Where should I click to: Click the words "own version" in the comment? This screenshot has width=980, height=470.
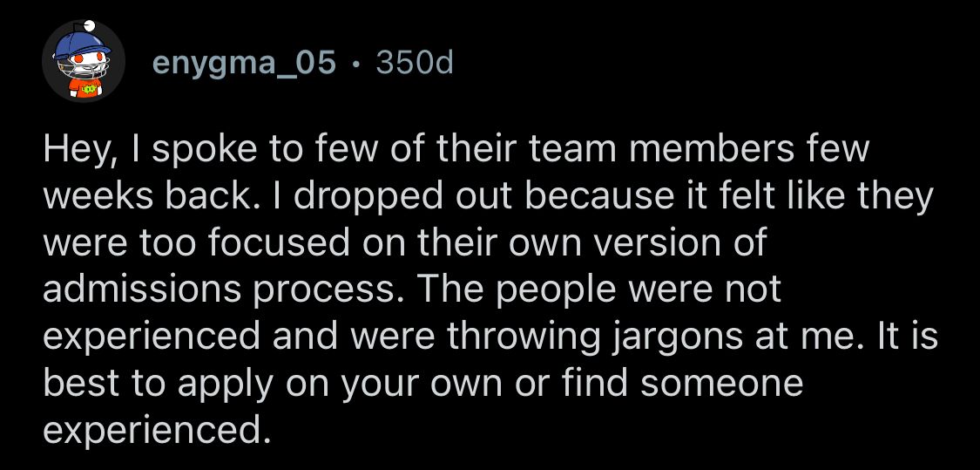pos(623,243)
